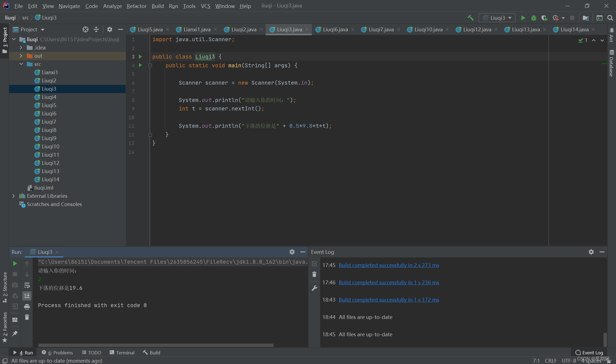Viewport: 616px width, 364px height.
Task: Click the UTF-8 encoding status entry
Action: (x=569, y=360)
